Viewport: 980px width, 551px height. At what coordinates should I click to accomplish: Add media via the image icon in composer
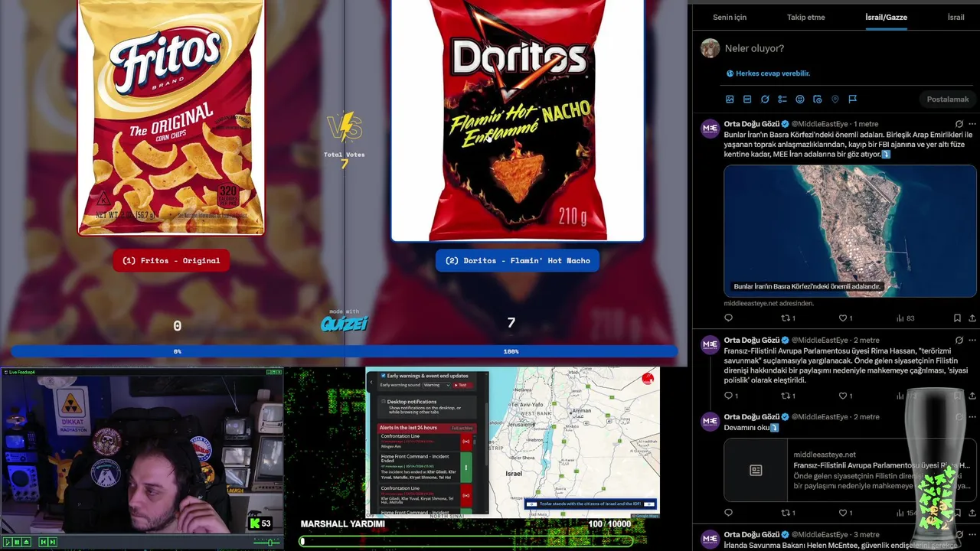coord(730,99)
